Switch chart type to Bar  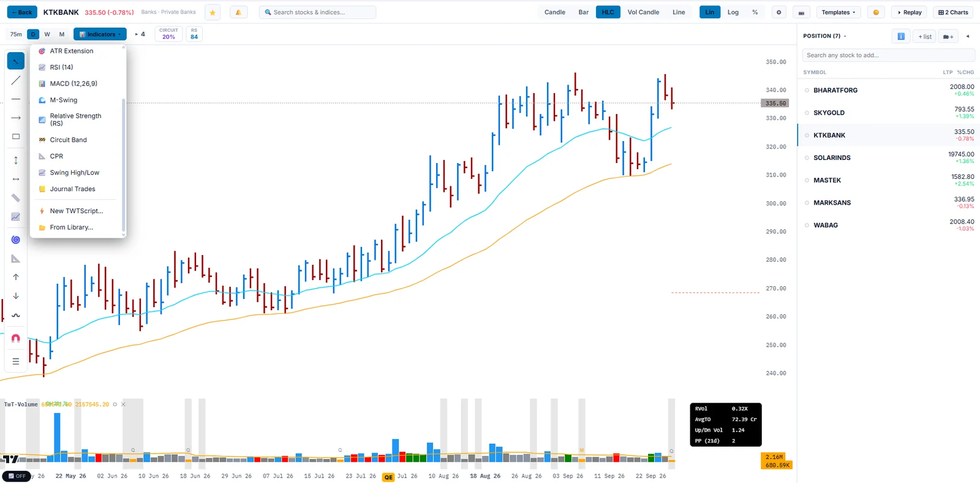[584, 12]
